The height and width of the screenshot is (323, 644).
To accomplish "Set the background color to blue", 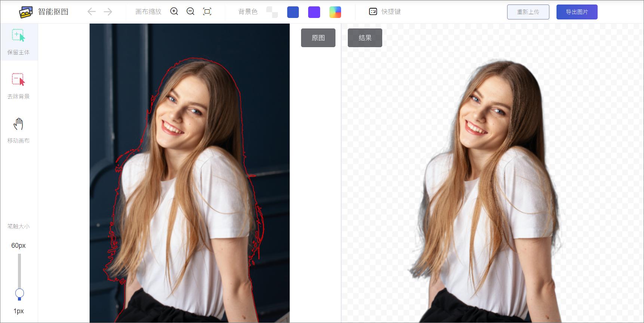I will 293,12.
